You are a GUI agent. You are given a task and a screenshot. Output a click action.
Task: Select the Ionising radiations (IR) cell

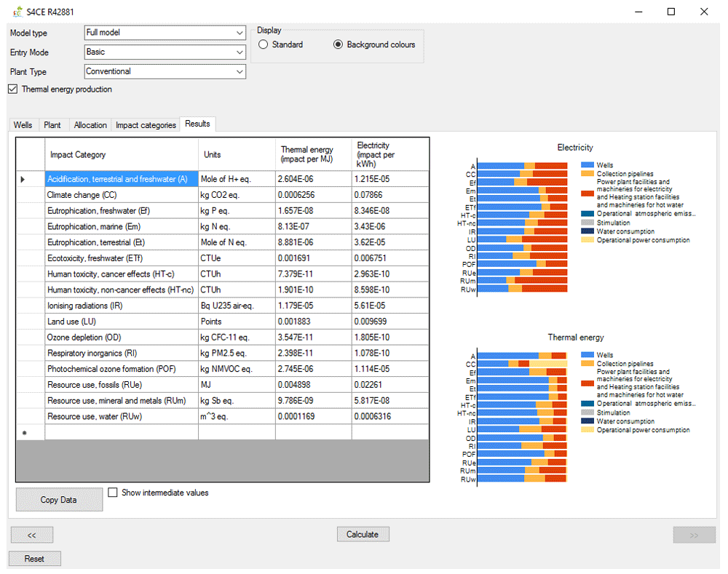point(121,306)
